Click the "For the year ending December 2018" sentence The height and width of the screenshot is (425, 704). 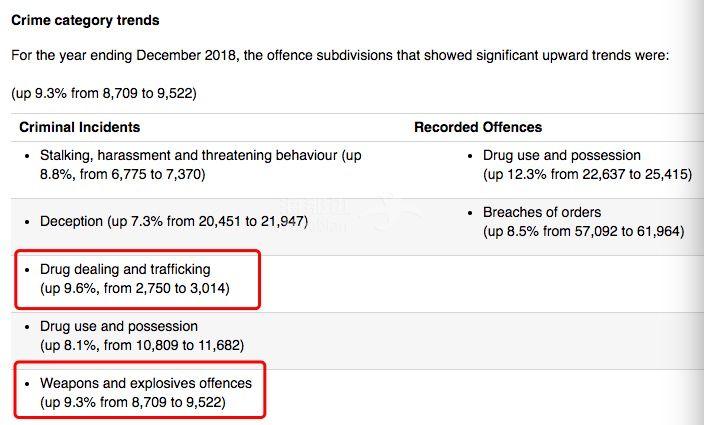tap(340, 55)
